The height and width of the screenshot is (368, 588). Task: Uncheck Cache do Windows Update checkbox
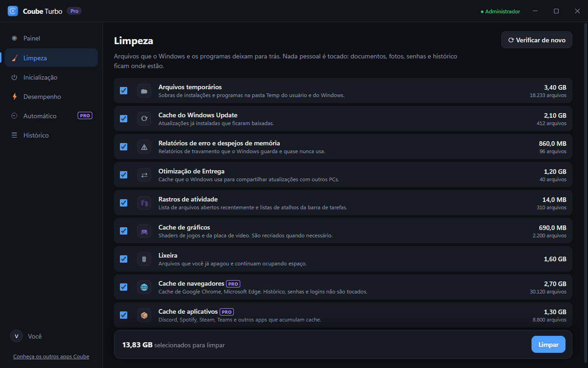pos(124,119)
